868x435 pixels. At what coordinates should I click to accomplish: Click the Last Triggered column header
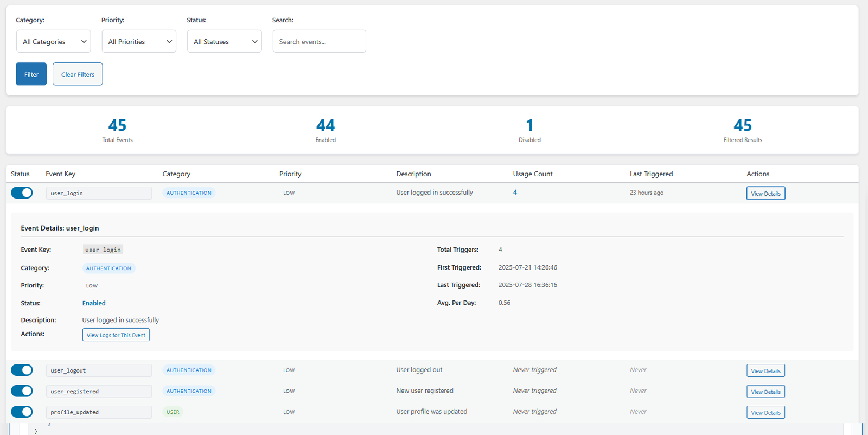651,174
